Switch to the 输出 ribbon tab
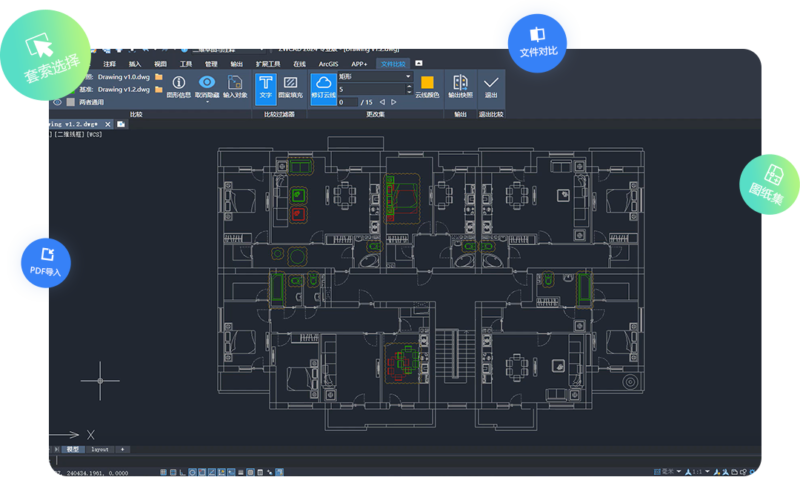Screen dimensions: 800x497 pos(237,64)
